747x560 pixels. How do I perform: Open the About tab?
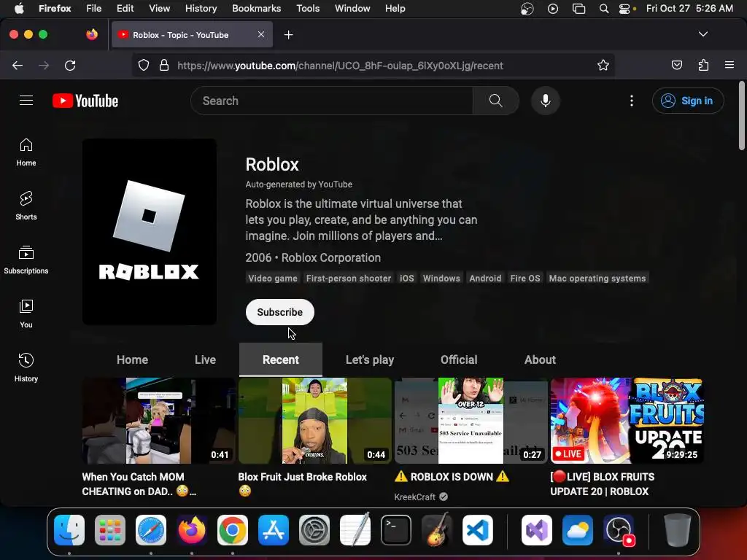(540, 359)
